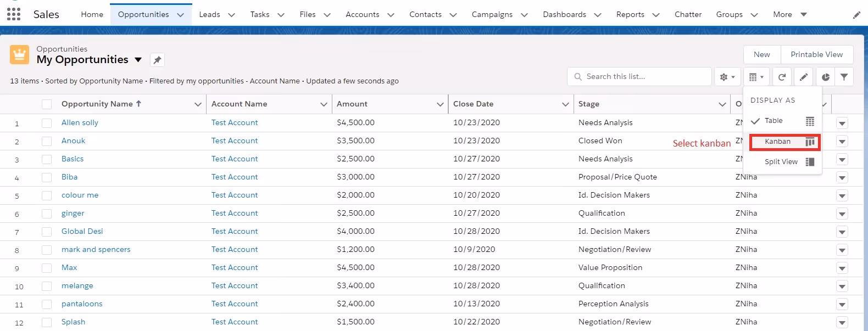Click the Kanban column icon in menu
This screenshot has height=331, width=868.
tap(810, 142)
